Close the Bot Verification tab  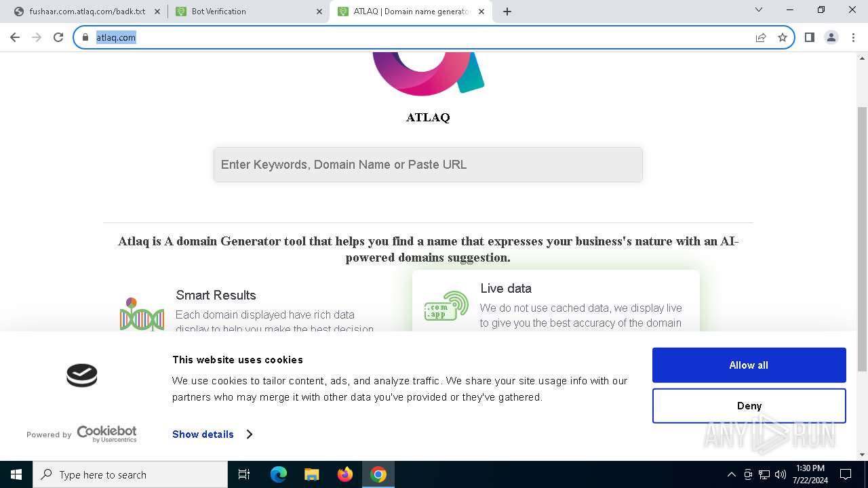pyautogui.click(x=319, y=12)
